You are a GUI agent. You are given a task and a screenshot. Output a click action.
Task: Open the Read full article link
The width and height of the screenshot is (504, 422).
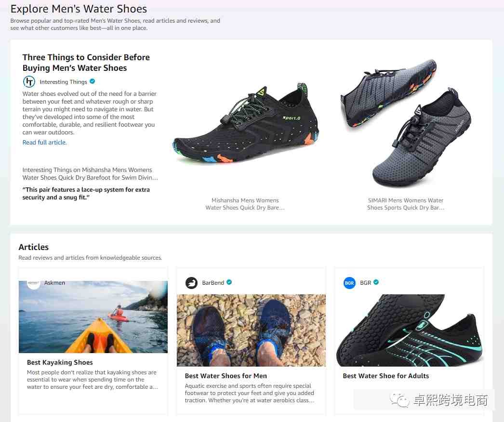tap(45, 143)
